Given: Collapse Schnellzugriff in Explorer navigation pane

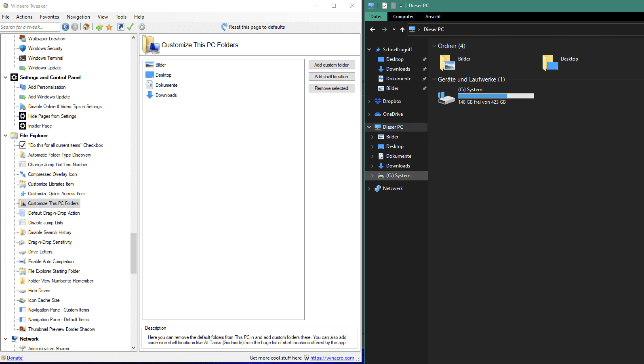Looking at the screenshot, I should click(369, 50).
